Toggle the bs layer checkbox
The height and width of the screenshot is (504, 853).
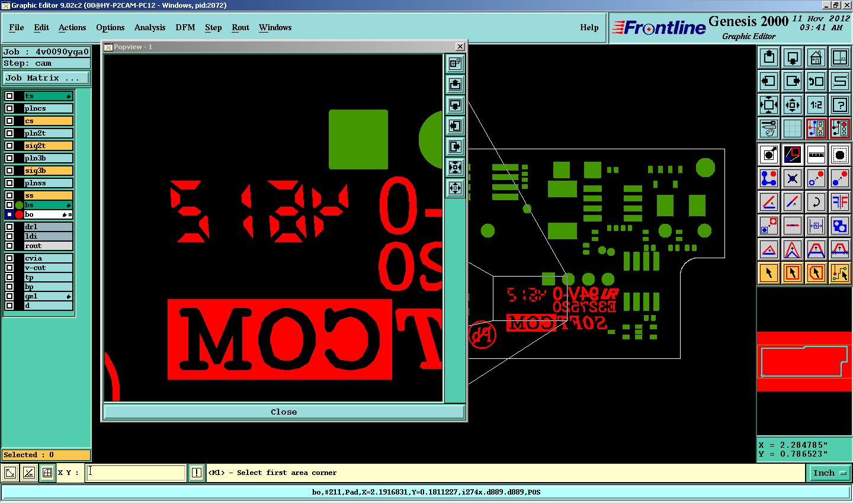pyautogui.click(x=9, y=205)
